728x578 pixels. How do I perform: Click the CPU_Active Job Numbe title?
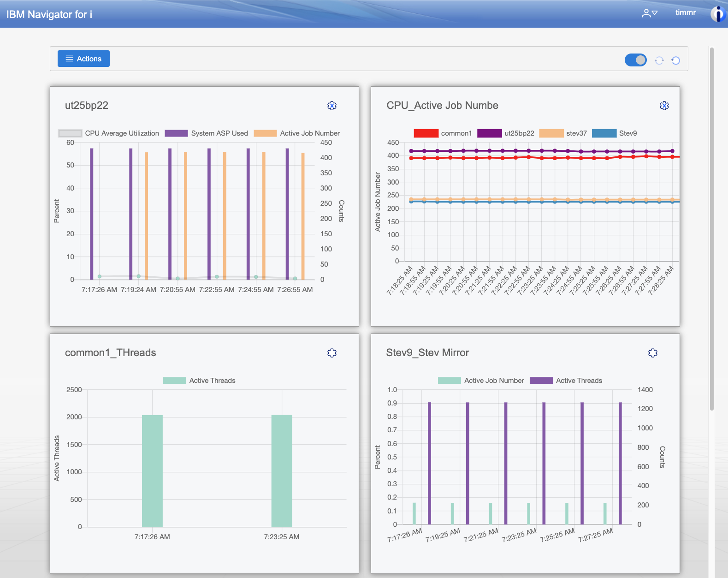pyautogui.click(x=443, y=105)
